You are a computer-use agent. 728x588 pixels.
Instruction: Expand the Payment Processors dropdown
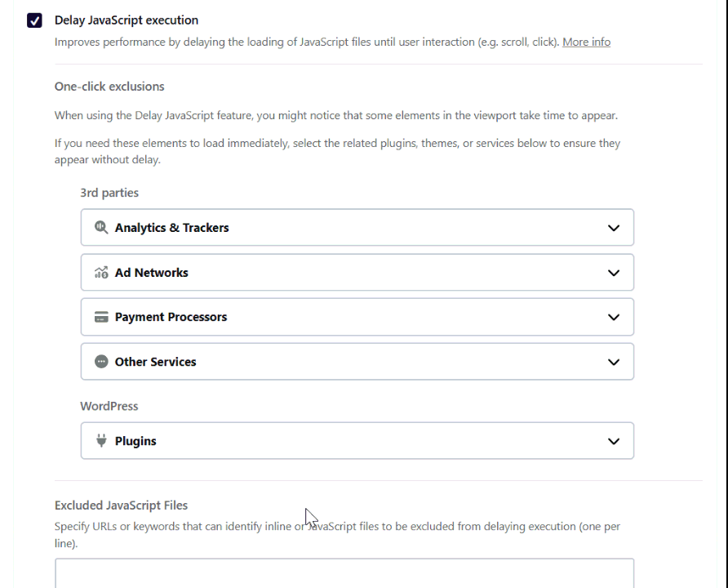tap(614, 318)
